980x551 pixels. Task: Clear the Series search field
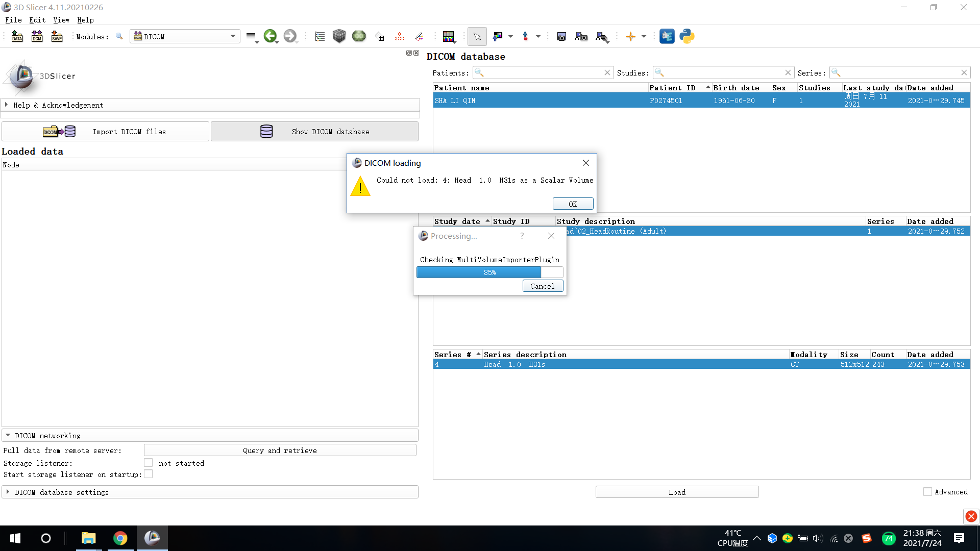coord(964,72)
